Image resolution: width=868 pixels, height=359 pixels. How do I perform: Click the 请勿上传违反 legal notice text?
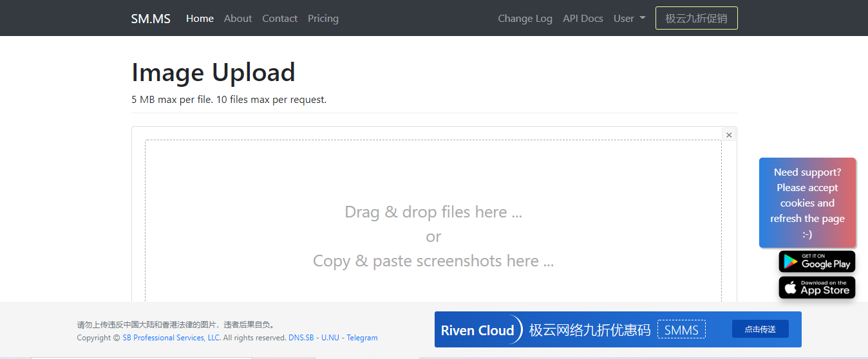[x=176, y=325]
